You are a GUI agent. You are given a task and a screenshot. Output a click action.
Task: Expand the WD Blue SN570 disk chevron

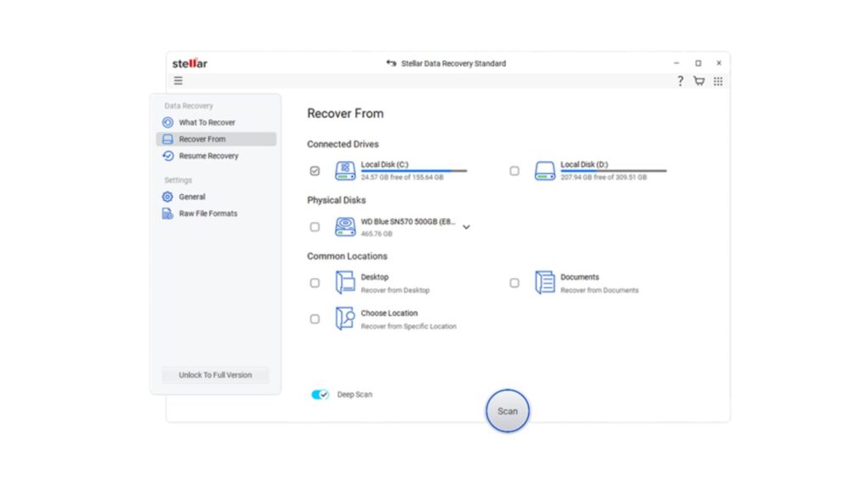[x=466, y=227]
